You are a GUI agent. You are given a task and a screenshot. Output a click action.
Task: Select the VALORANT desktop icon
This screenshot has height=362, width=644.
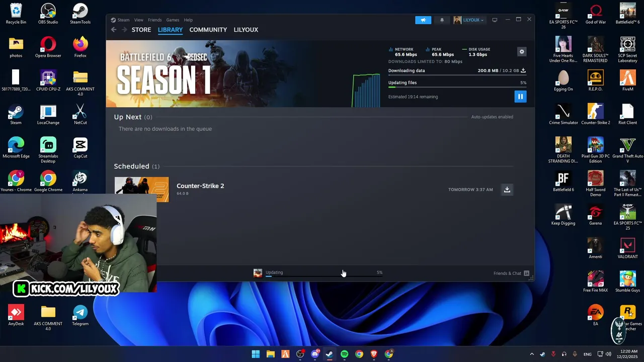point(628,248)
